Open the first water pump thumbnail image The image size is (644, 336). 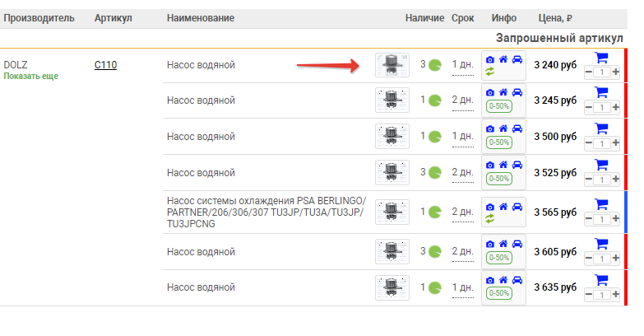(391, 64)
